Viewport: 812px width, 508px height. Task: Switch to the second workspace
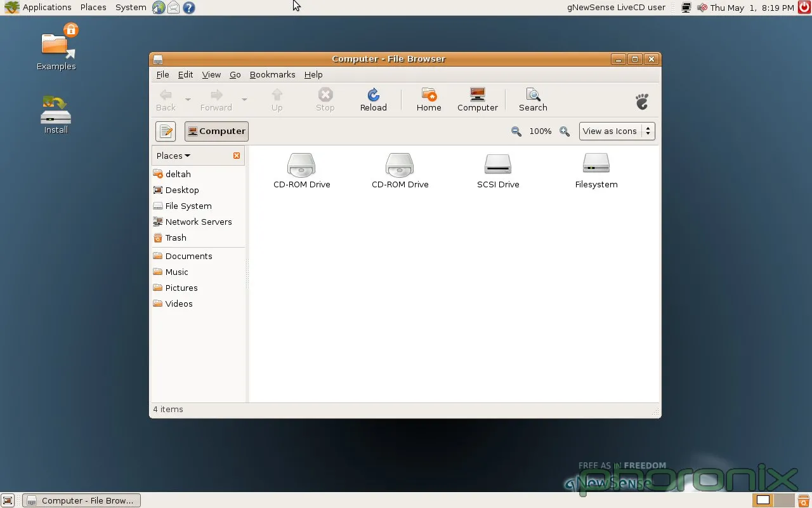(x=784, y=500)
